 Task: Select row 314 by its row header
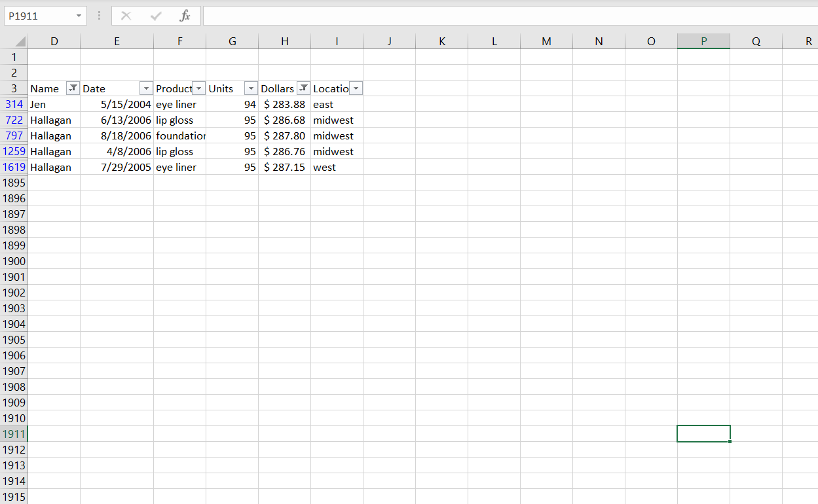pos(14,104)
